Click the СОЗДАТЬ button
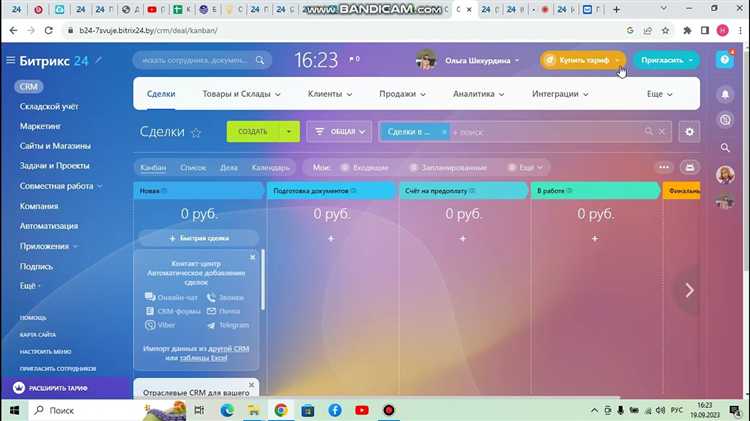Image resolution: width=750 pixels, height=421 pixels. (253, 132)
